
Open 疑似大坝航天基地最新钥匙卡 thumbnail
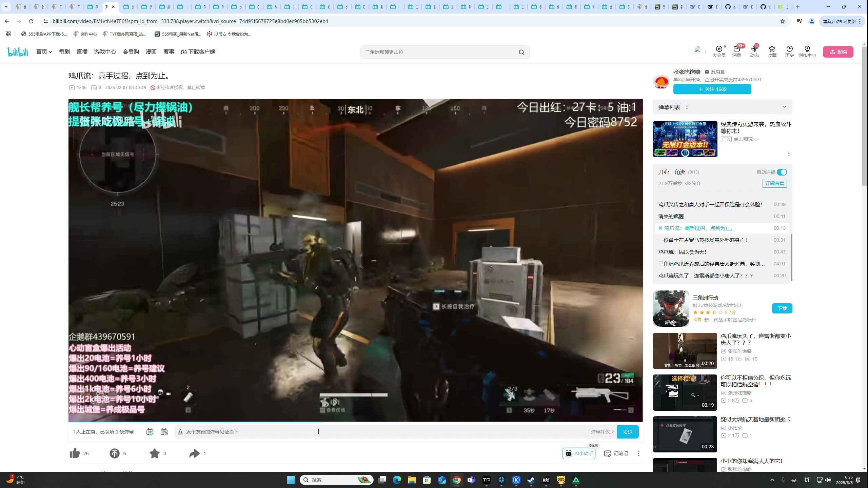(685, 434)
